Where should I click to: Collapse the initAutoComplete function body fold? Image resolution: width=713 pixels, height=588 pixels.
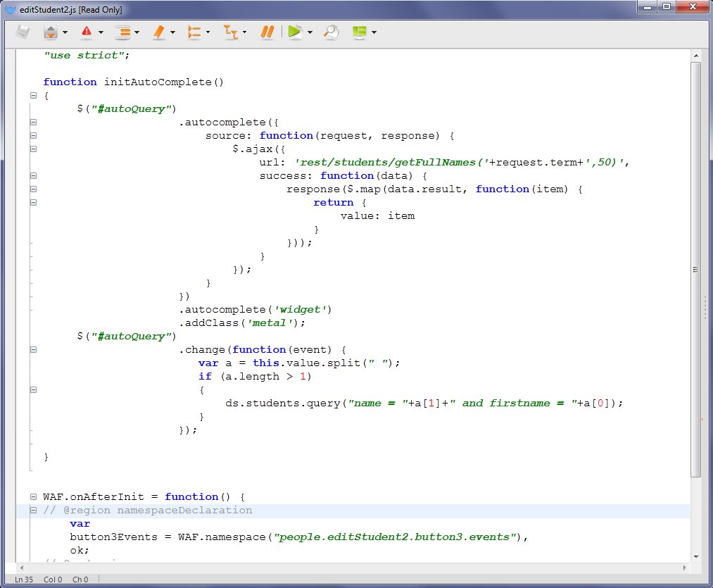[33, 95]
